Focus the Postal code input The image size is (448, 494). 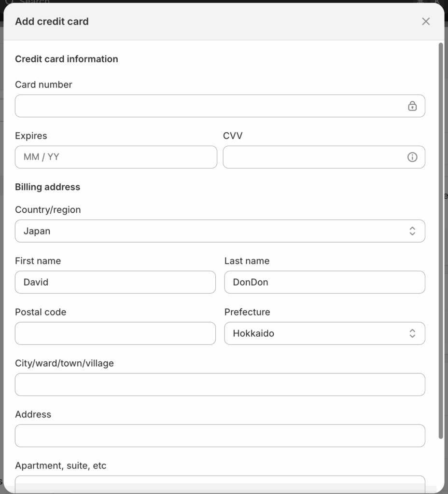click(115, 333)
